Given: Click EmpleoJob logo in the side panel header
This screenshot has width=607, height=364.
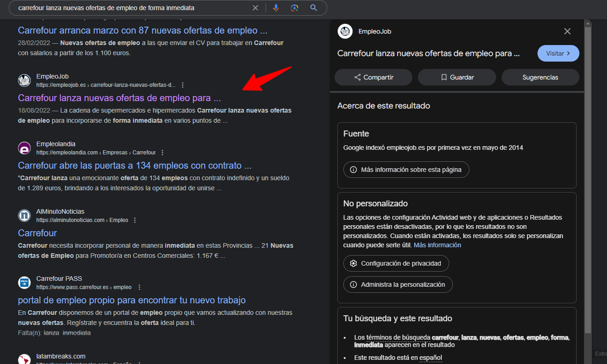Looking at the screenshot, I should point(345,31).
